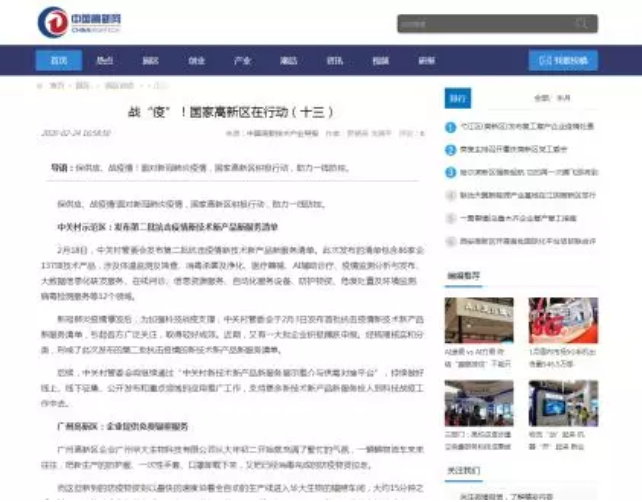Click the number 3 ranking badge

coord(451,171)
